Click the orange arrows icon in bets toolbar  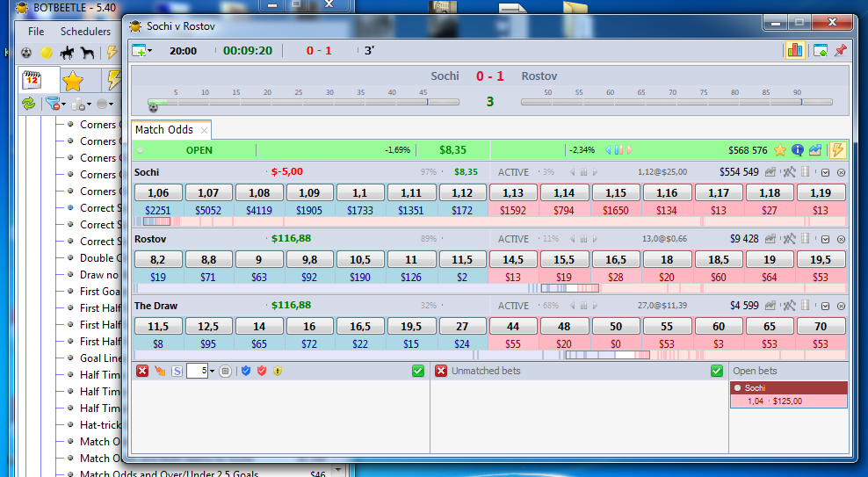coord(160,371)
